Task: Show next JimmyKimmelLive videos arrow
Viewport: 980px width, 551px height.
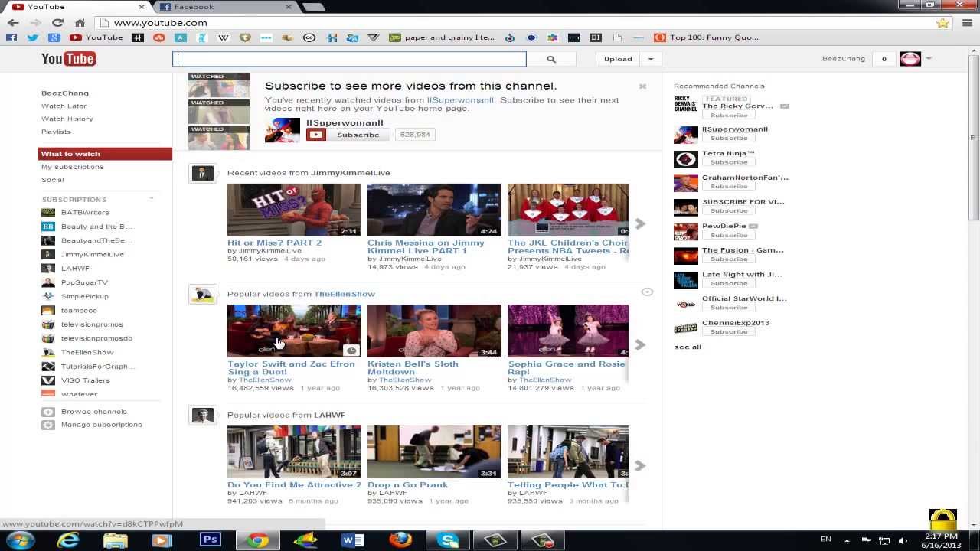Action: [x=640, y=223]
